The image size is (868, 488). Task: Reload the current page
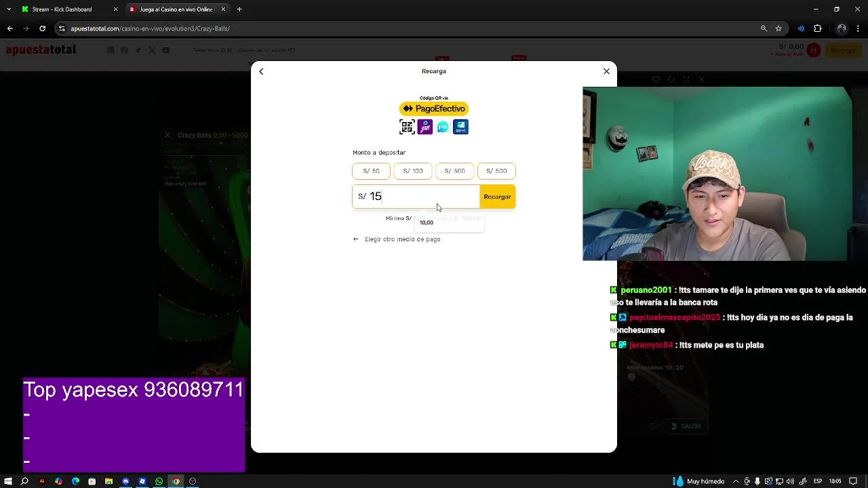click(x=42, y=28)
